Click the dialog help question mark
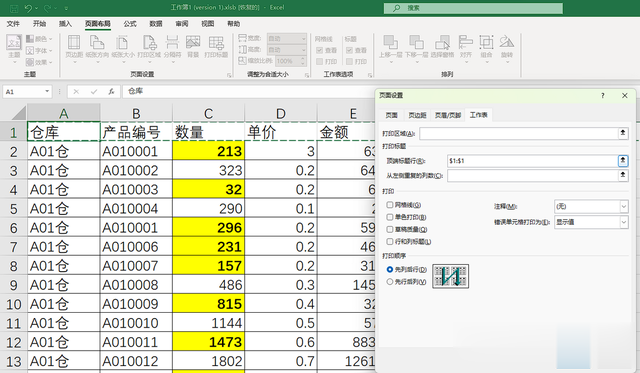640x373 pixels. (x=602, y=95)
